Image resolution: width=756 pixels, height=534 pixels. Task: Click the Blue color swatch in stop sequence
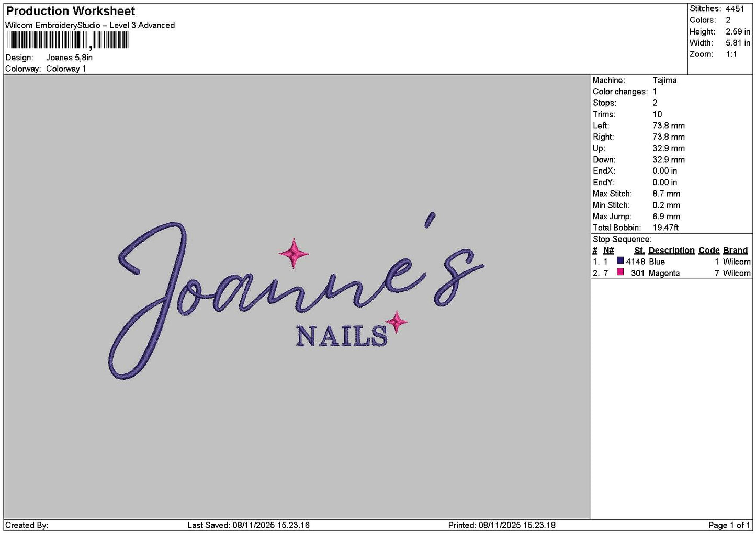click(x=620, y=260)
